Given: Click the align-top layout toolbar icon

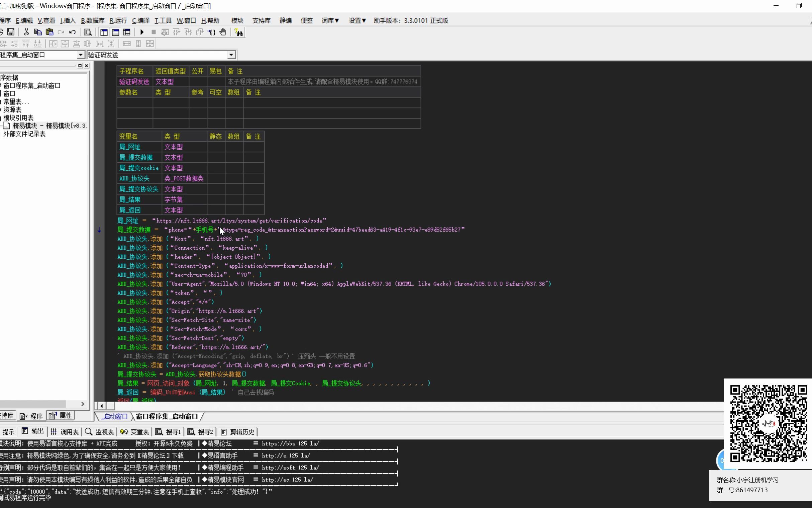Looking at the screenshot, I should point(26,44).
